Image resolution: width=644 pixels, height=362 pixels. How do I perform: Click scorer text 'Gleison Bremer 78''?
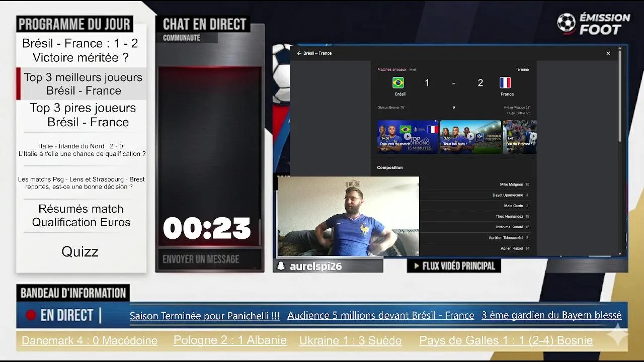point(391,107)
